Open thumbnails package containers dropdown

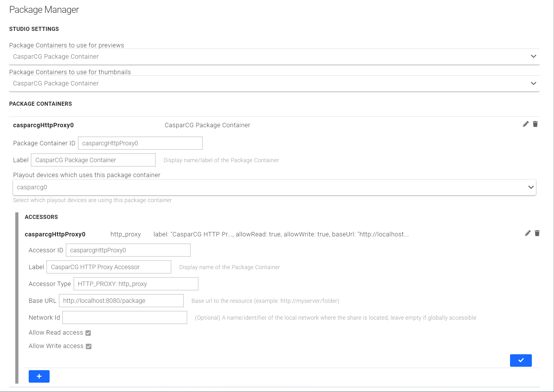(x=274, y=83)
